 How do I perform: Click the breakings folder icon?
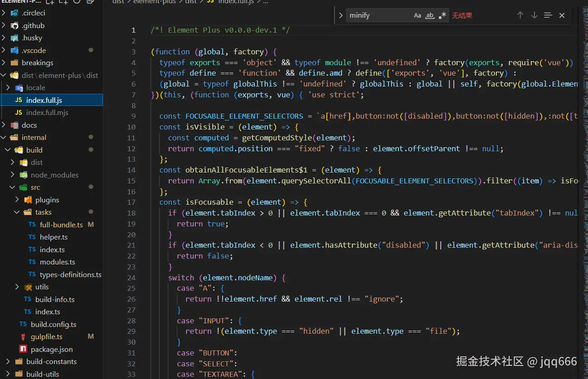coord(14,63)
